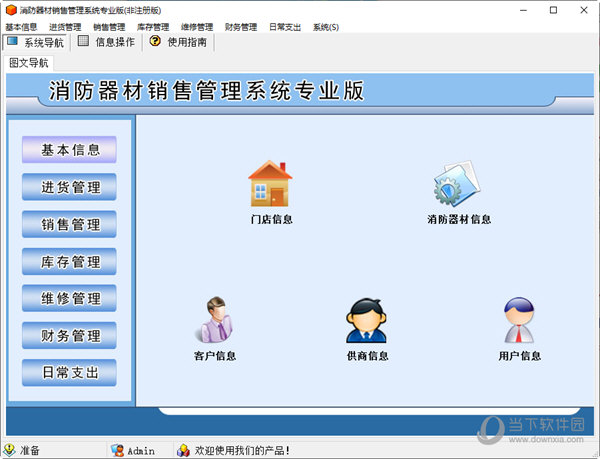Open the 库存管理 menu
The height and width of the screenshot is (459, 600).
click(x=153, y=27)
